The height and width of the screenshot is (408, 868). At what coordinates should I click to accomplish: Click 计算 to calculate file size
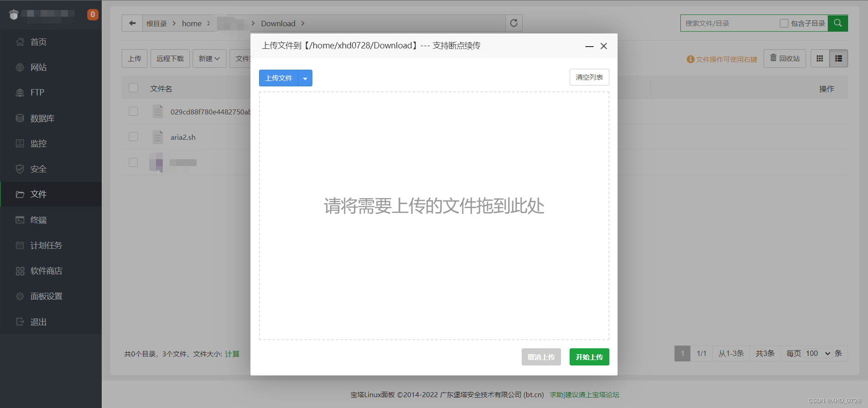pyautogui.click(x=232, y=354)
